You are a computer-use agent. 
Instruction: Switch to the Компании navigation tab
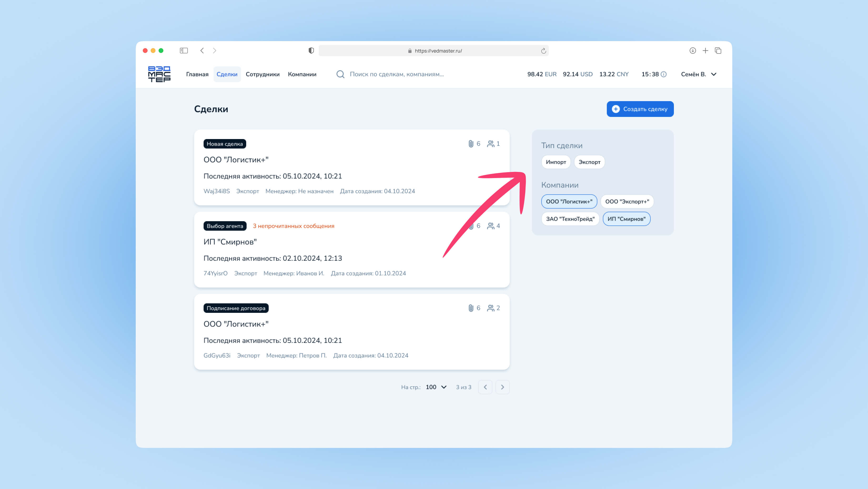pos(302,74)
